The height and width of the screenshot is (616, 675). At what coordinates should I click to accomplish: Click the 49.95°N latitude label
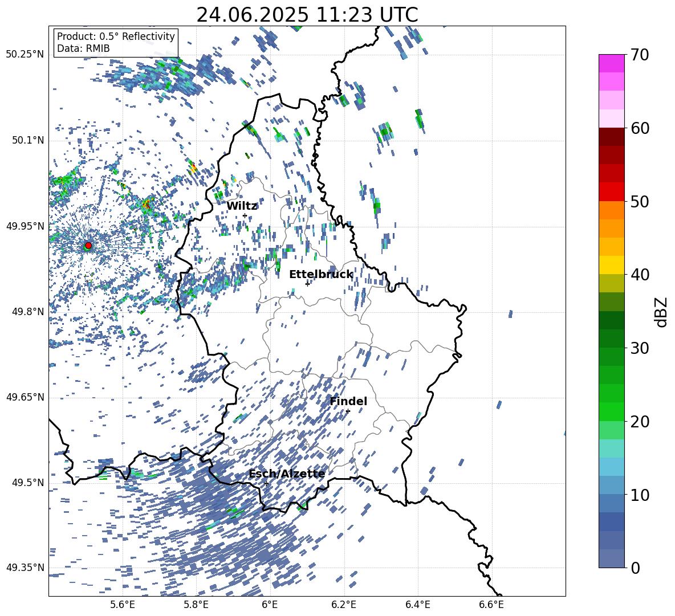(x=25, y=226)
